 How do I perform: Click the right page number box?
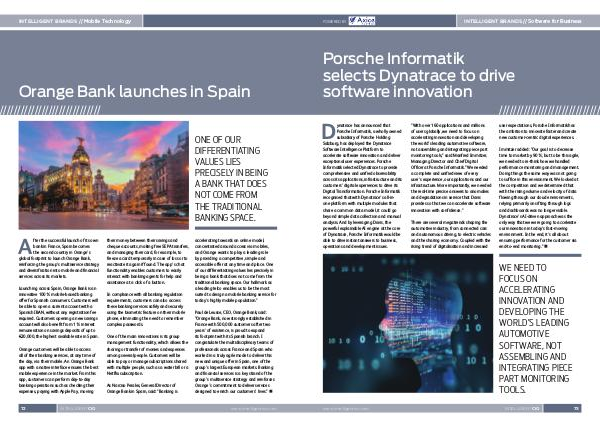click(562, 408)
